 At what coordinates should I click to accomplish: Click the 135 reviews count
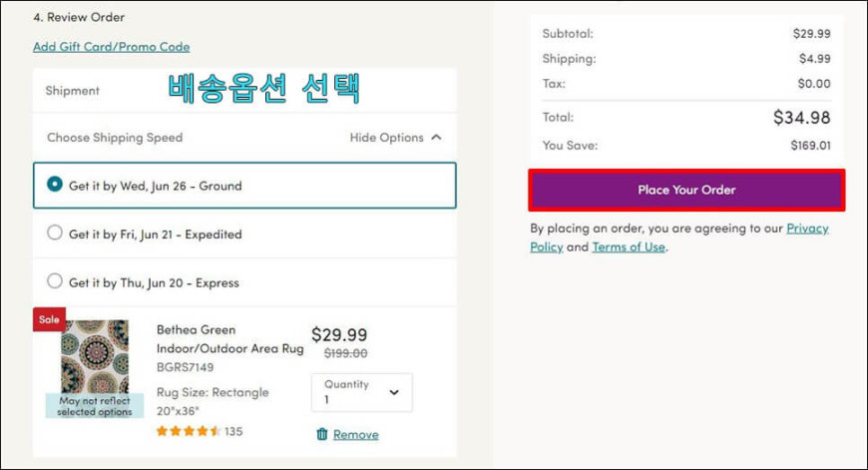click(233, 431)
